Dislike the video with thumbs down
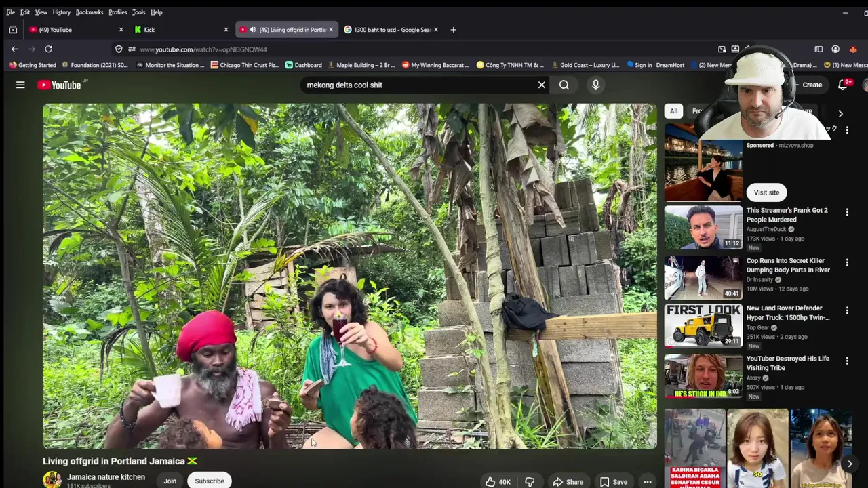 pos(530,482)
